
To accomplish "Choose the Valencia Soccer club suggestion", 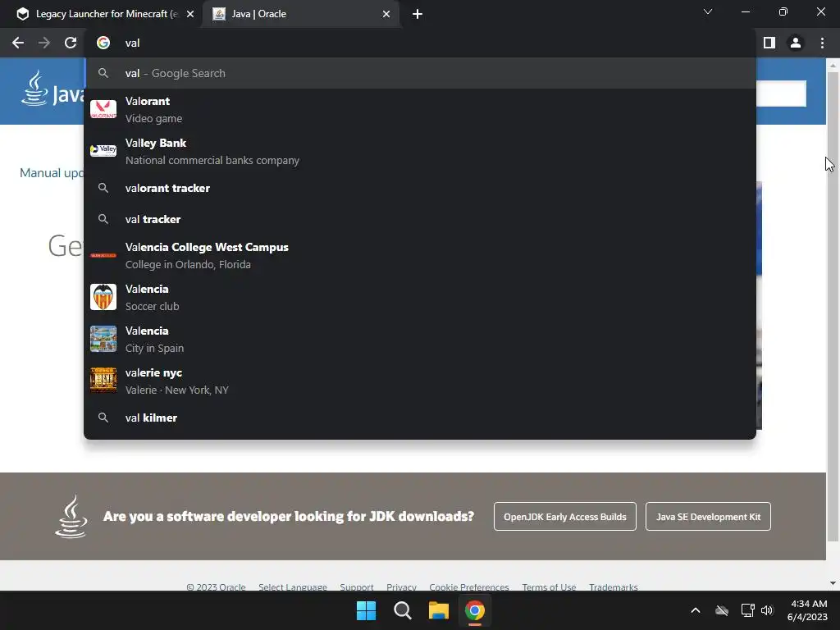I will [x=420, y=297].
